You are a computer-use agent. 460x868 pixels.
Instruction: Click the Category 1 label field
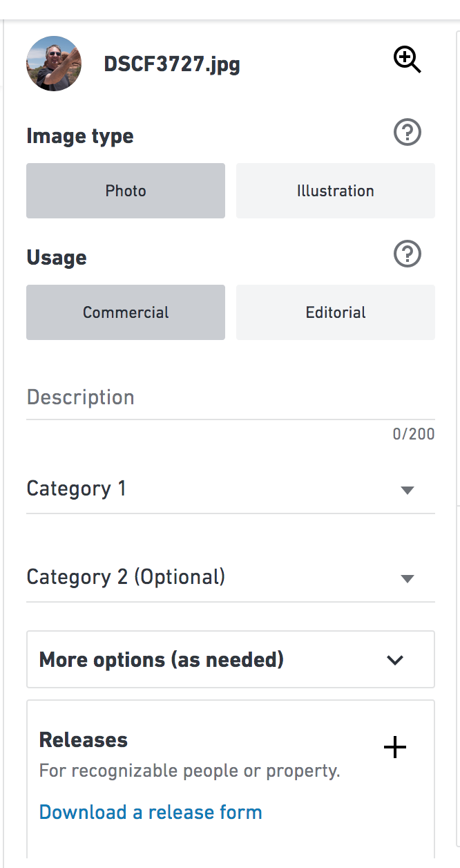tap(231, 489)
